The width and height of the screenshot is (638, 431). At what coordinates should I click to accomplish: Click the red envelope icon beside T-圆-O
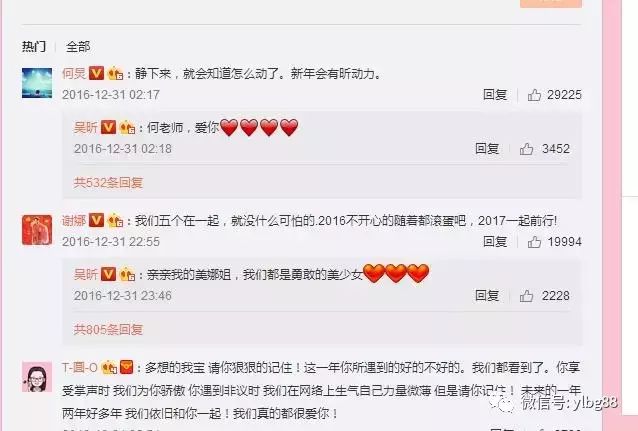point(127,368)
